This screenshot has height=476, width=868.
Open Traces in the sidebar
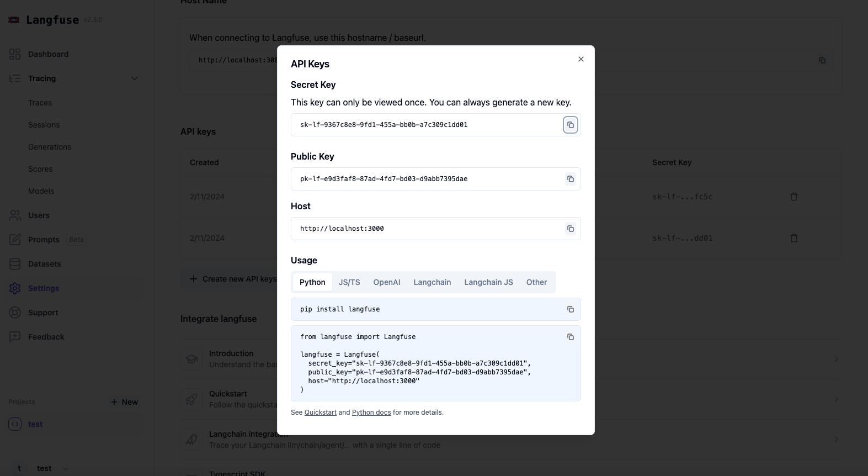coord(40,103)
